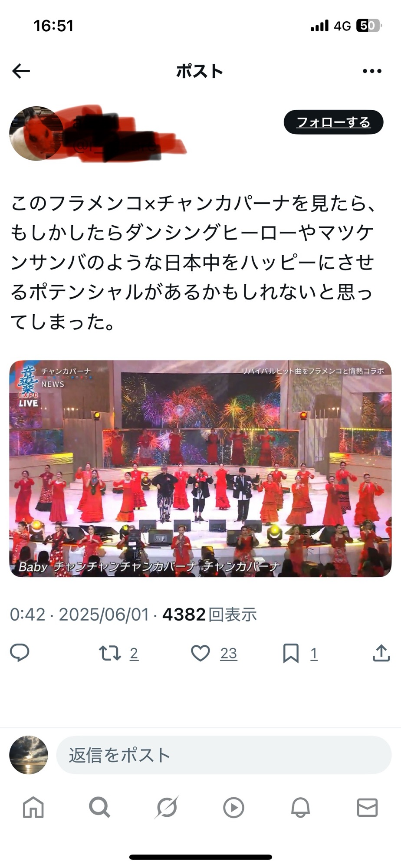
Task: Play the flamenco performance video
Action: [200, 469]
